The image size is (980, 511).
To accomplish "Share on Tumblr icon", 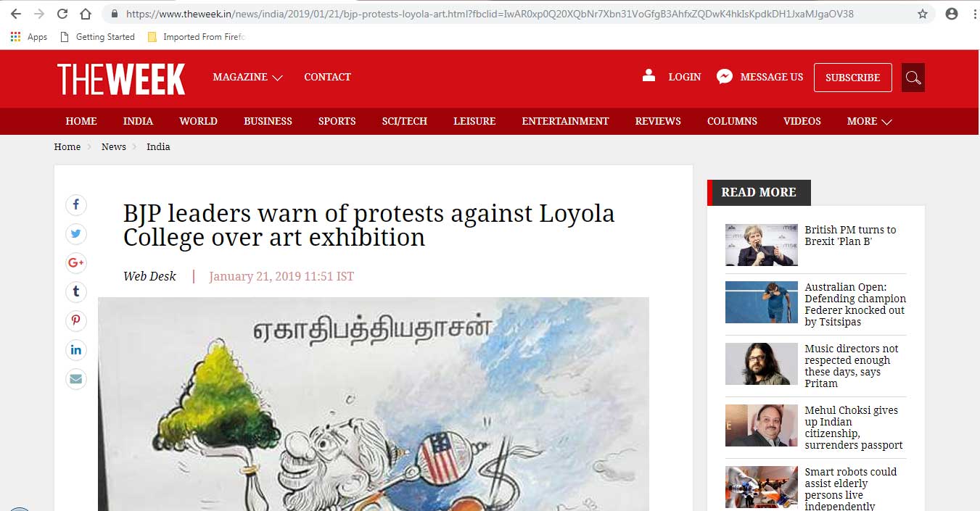I will (x=76, y=292).
